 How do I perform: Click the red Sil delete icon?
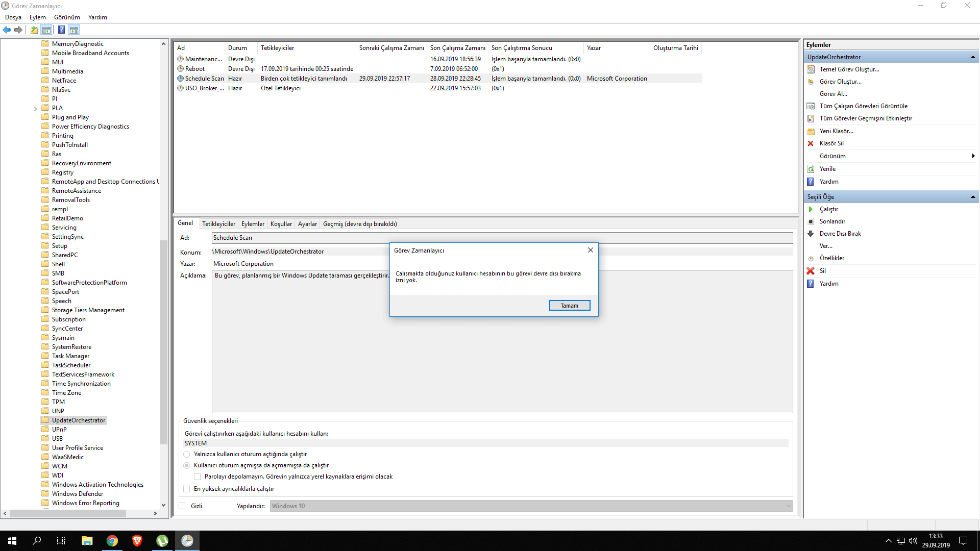pyautogui.click(x=811, y=271)
